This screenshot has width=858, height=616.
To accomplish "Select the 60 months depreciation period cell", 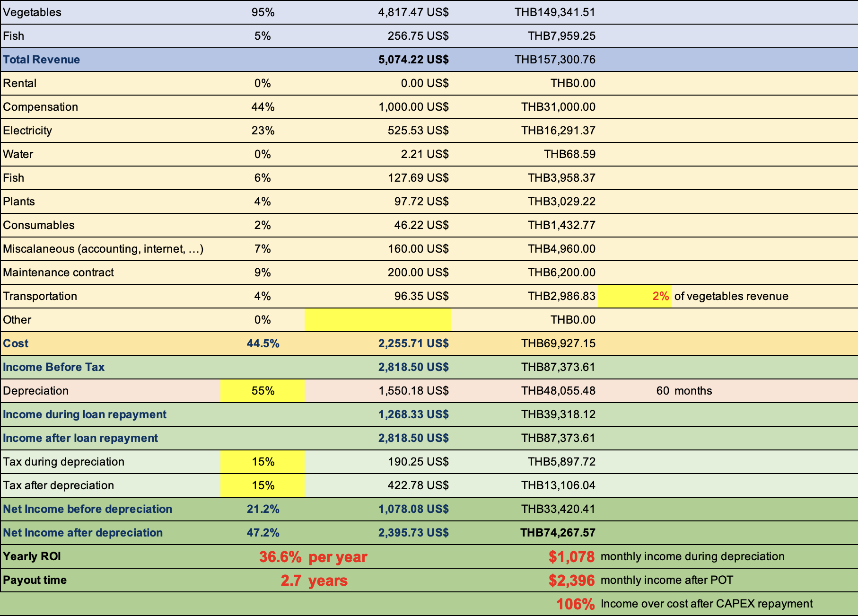I will pos(662,391).
